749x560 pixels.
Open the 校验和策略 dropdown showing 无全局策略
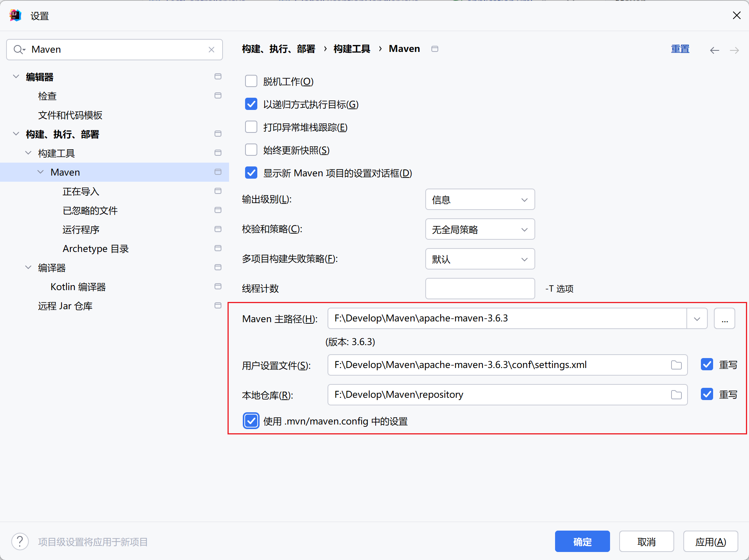tap(480, 229)
